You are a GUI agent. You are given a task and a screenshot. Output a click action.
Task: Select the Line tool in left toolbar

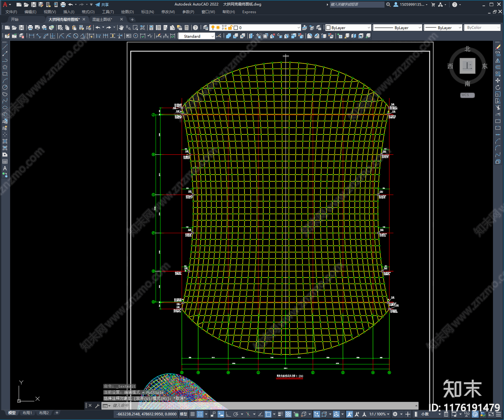pyautogui.click(x=5, y=47)
